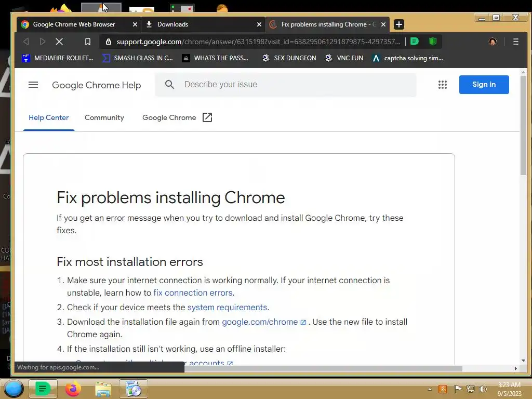Click the Fix most installation errors heading

129,262
